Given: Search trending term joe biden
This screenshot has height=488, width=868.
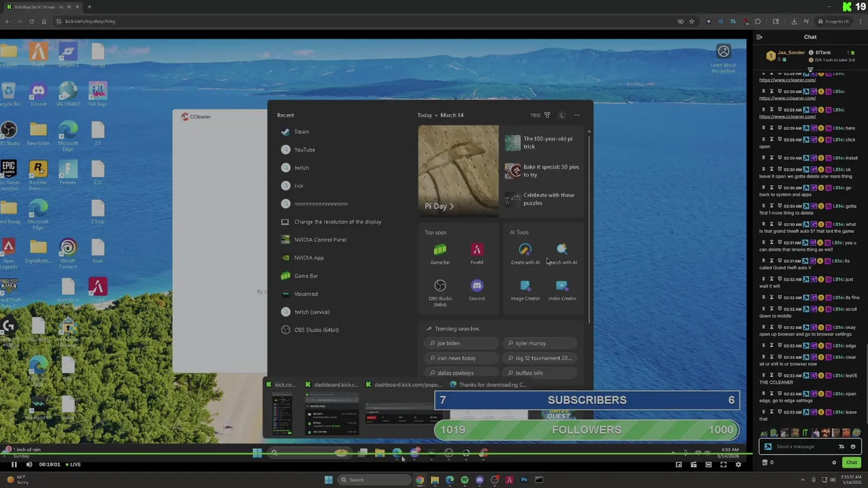Looking at the screenshot, I should tap(462, 343).
